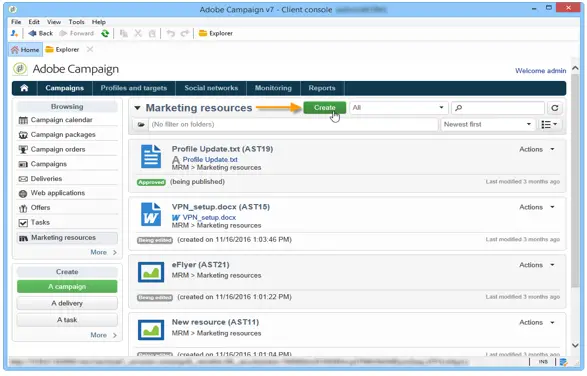Open Social networks tab
This screenshot has height=376, width=587.
pos(211,88)
